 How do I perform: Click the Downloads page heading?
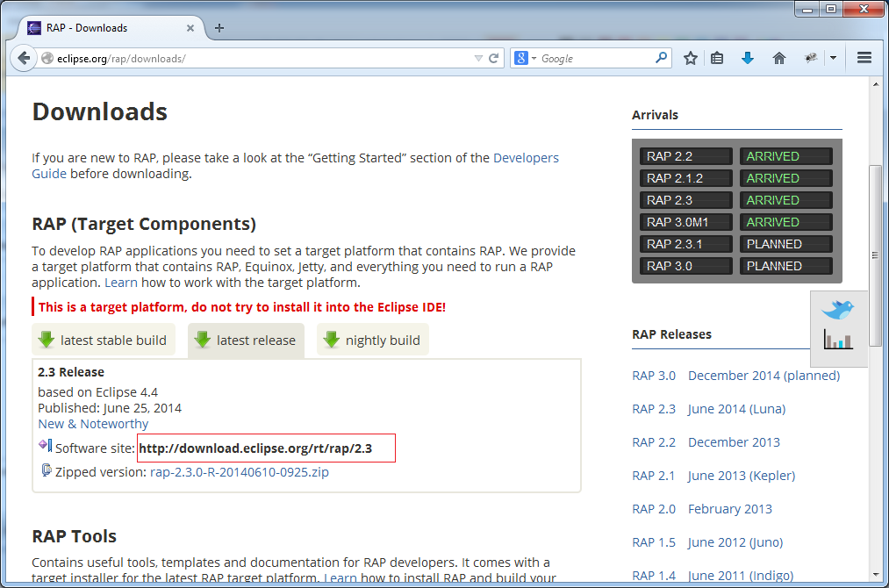pyautogui.click(x=100, y=111)
